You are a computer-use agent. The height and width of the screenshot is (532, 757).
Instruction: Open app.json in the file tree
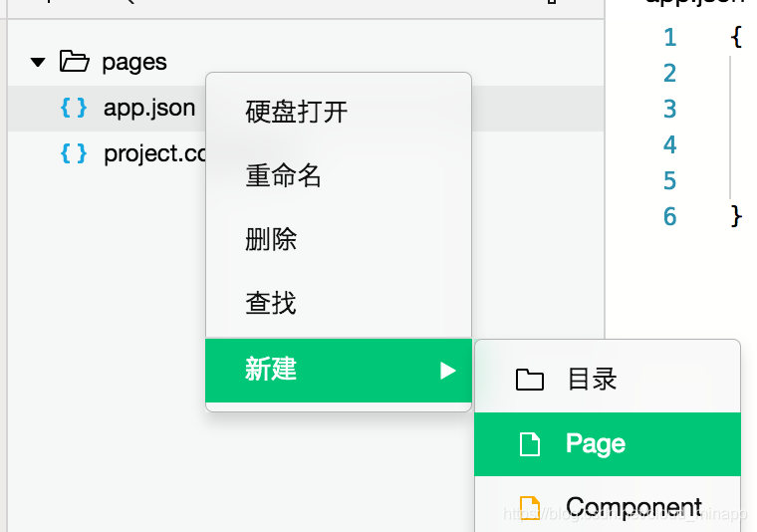click(149, 109)
